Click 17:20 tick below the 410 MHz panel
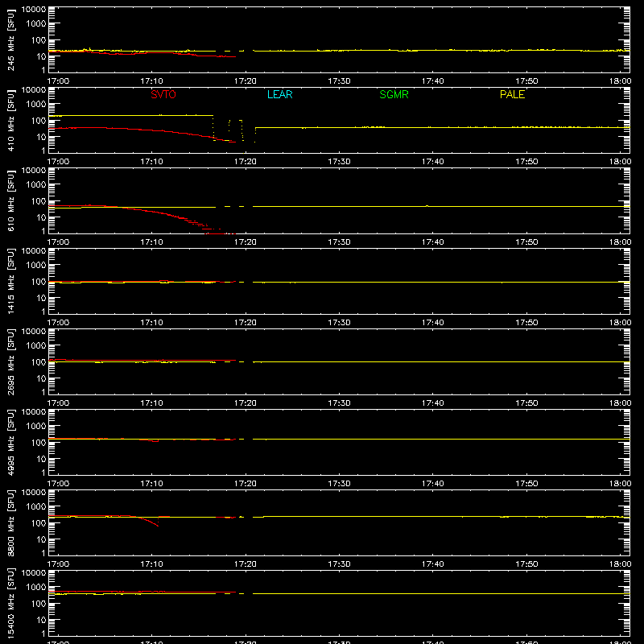Screen dimensions: 644x644 (x=246, y=162)
